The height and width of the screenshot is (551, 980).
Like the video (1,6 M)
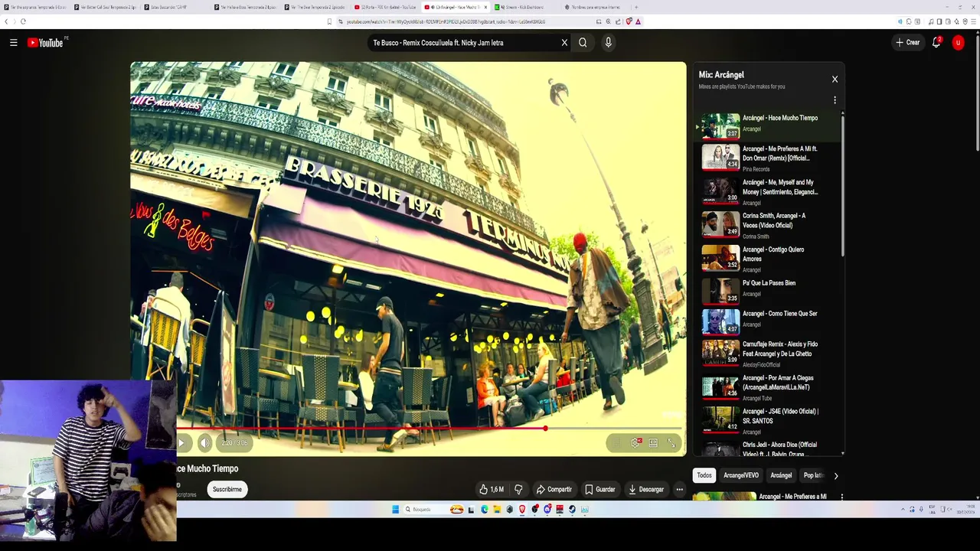(x=492, y=489)
